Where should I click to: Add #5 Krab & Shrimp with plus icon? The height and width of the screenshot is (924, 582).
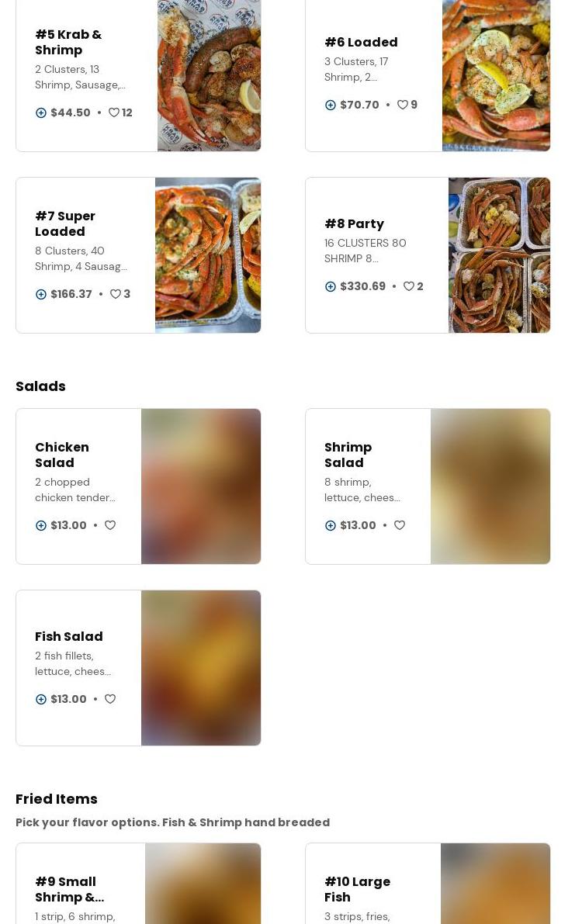pyautogui.click(x=40, y=112)
